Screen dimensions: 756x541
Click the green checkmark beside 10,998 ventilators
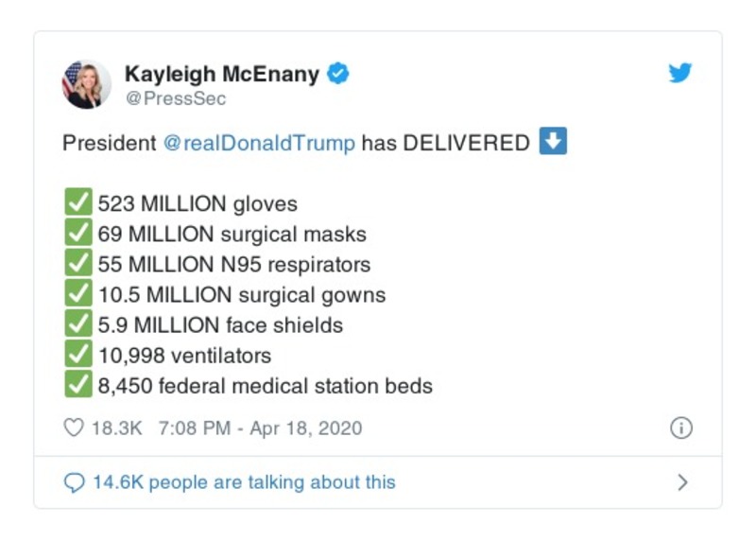(77, 356)
